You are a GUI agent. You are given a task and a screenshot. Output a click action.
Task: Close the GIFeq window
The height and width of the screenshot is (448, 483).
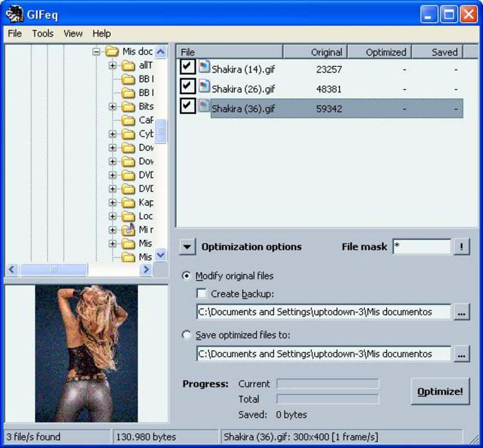[x=468, y=15]
